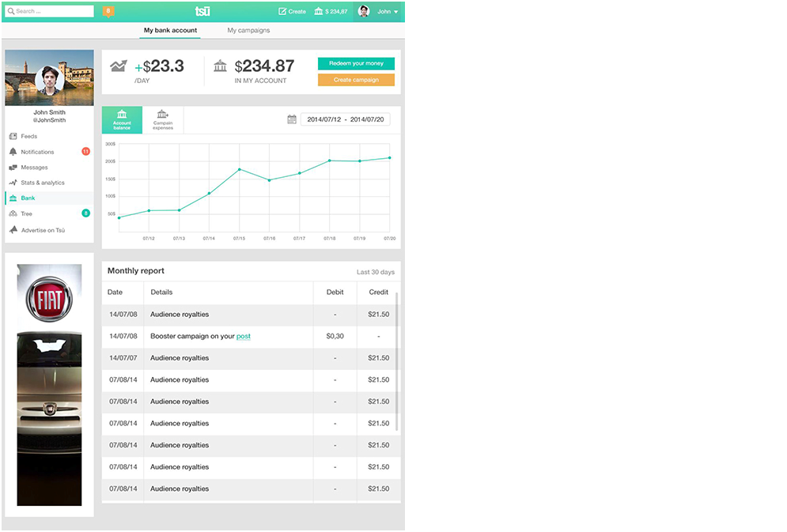
Task: Click the Monthly report scrollbar
Action: tap(397, 361)
